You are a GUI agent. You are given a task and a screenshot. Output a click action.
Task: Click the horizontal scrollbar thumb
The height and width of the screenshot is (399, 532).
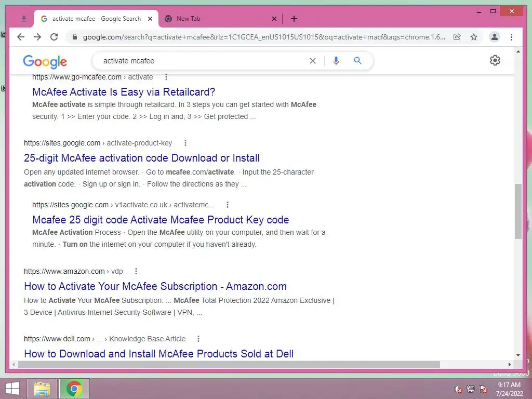coord(229,364)
